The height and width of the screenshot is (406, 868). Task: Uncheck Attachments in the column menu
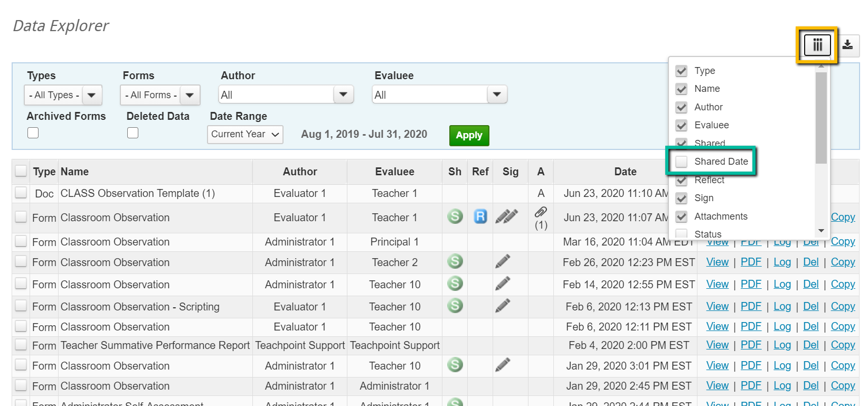tap(682, 216)
